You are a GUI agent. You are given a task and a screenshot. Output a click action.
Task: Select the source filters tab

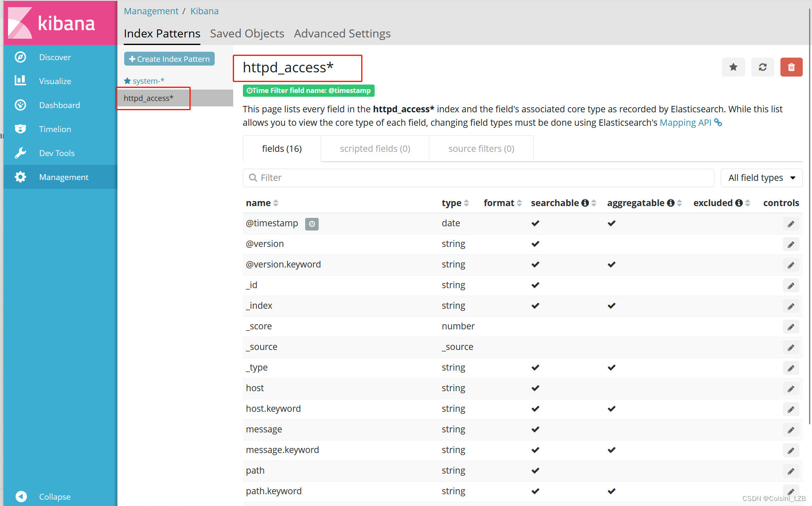(481, 148)
